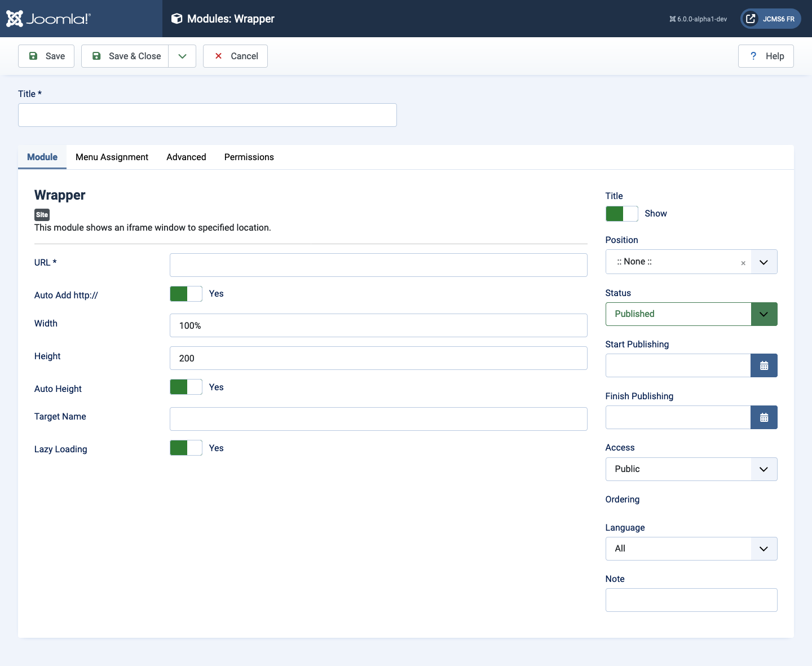Click the Site badge under Wrapper
The image size is (812, 666).
42,215
